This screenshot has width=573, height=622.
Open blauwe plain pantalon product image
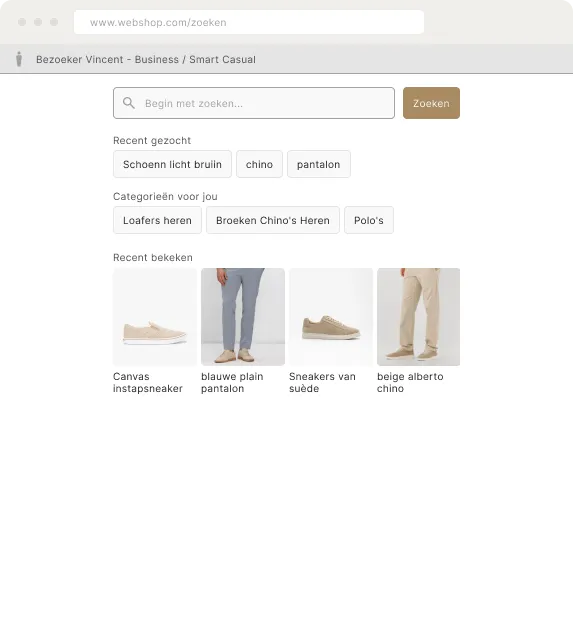coord(243,317)
